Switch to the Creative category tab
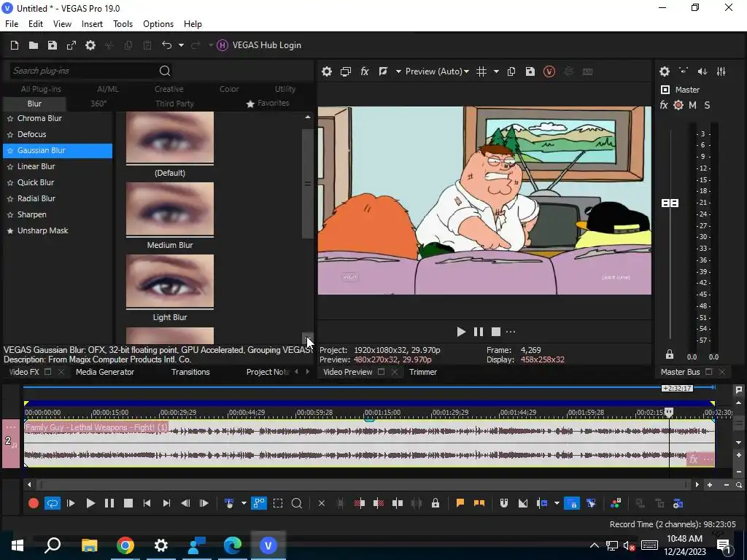The width and height of the screenshot is (747, 560). 169,89
